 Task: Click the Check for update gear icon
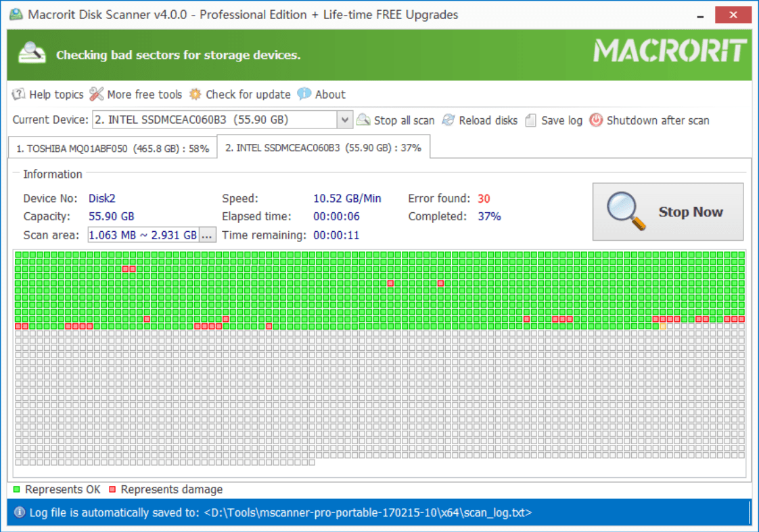pyautogui.click(x=195, y=94)
